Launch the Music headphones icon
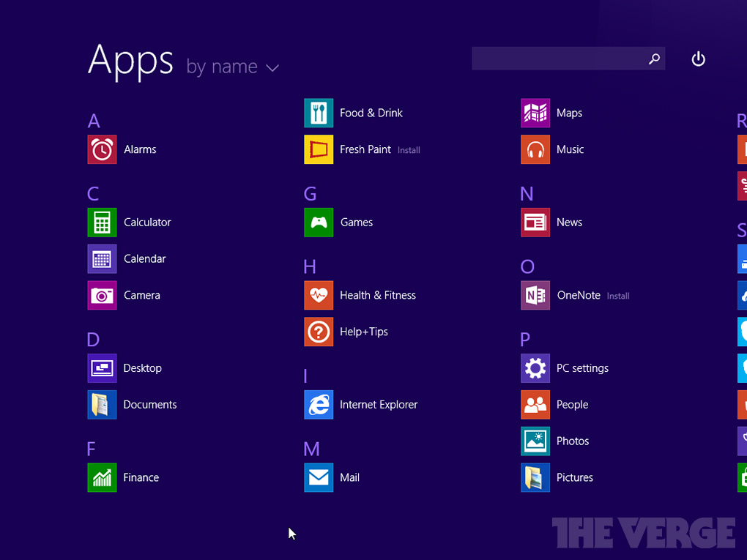747x560 pixels. [535, 149]
